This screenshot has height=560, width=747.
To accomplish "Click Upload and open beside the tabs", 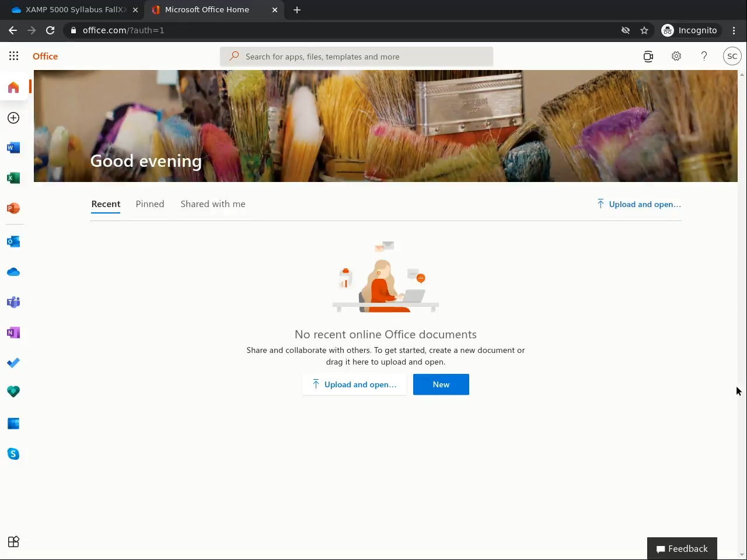I will [639, 204].
